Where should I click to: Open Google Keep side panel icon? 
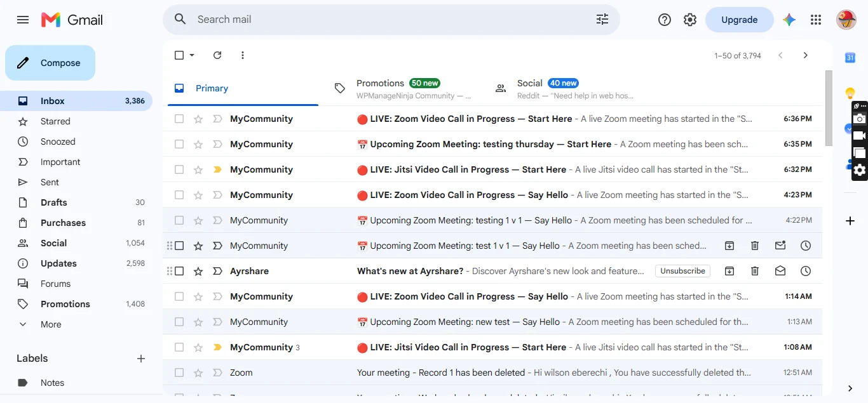coord(850,93)
